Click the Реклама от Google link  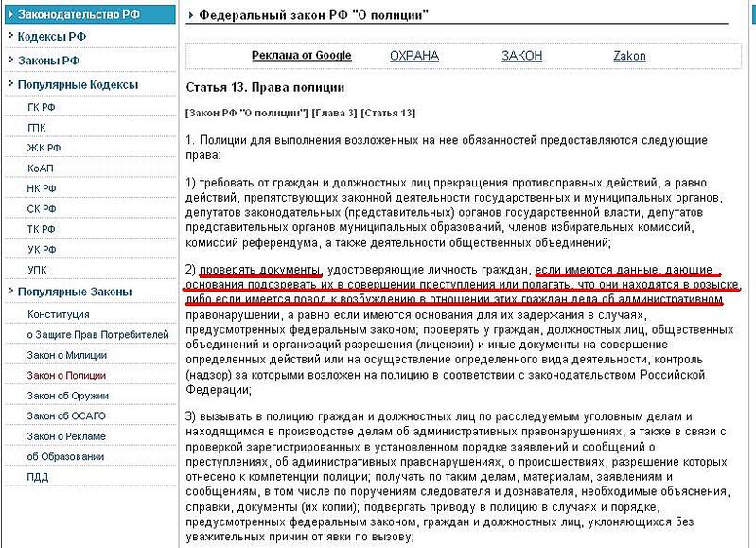301,56
